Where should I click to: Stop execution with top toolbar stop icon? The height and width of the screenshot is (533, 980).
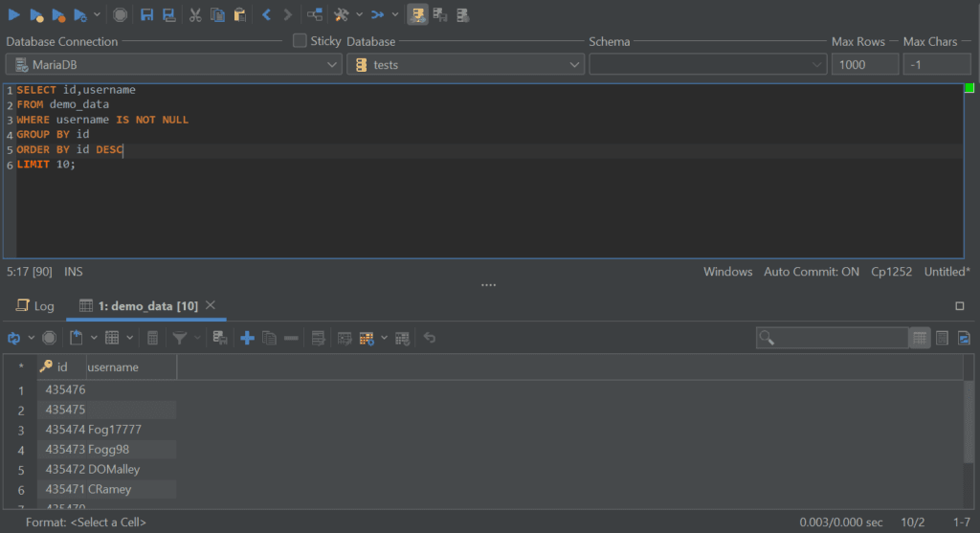click(x=120, y=14)
